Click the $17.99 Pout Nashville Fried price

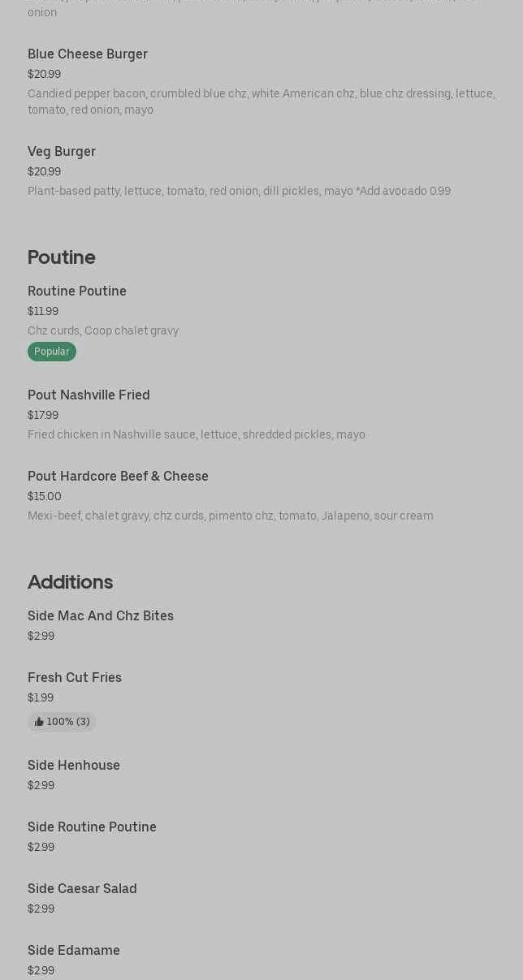43,416
